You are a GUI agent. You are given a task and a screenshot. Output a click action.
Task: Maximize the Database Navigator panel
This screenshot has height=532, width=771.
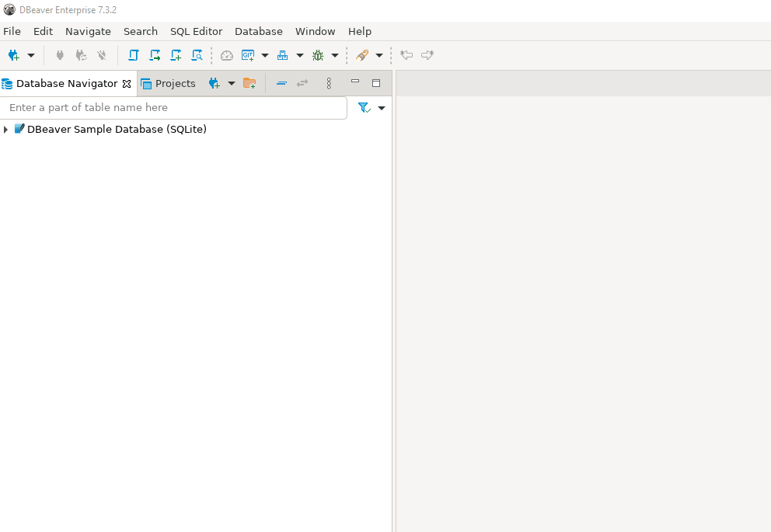376,84
